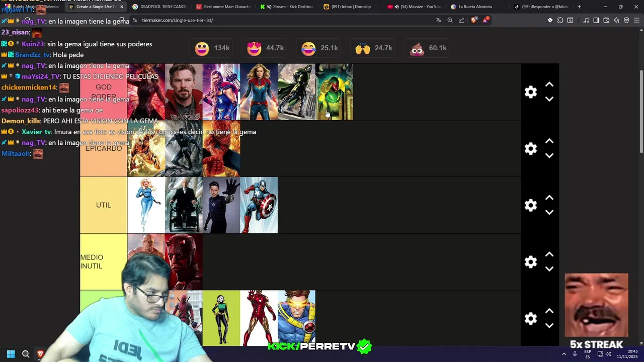Open settings gear for EPICARDO row
Image resolution: width=644 pixels, height=362 pixels.
click(531, 149)
